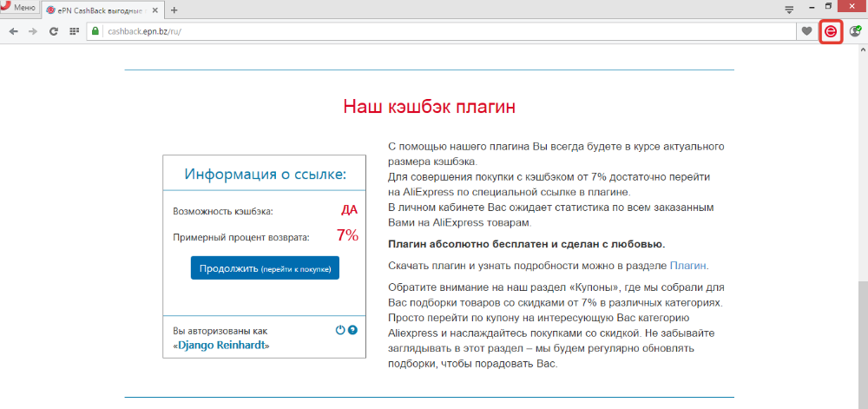Restore down the browser window

pos(829,7)
